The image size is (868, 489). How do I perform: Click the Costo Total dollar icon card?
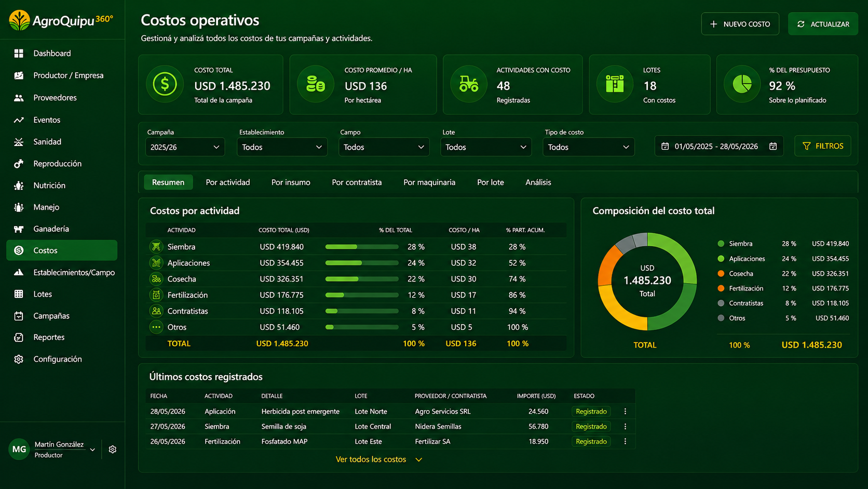tap(165, 84)
